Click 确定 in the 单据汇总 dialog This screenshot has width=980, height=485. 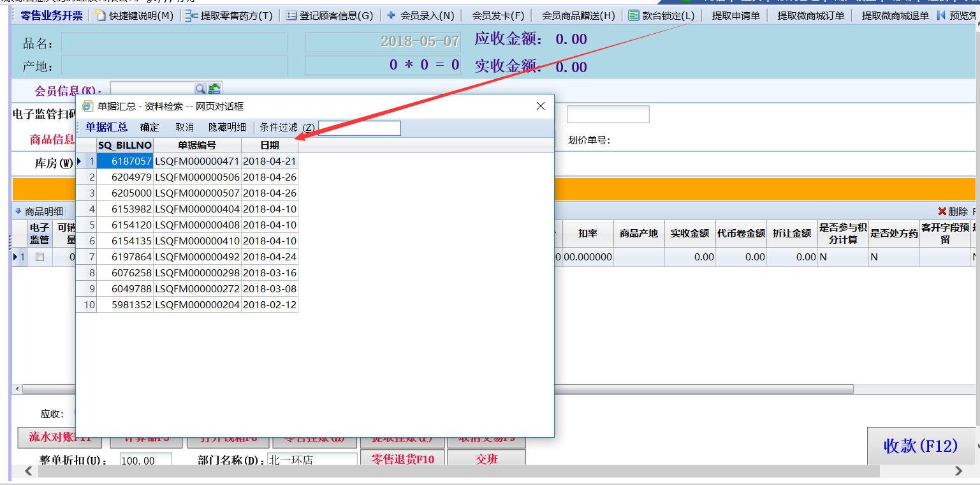(149, 128)
